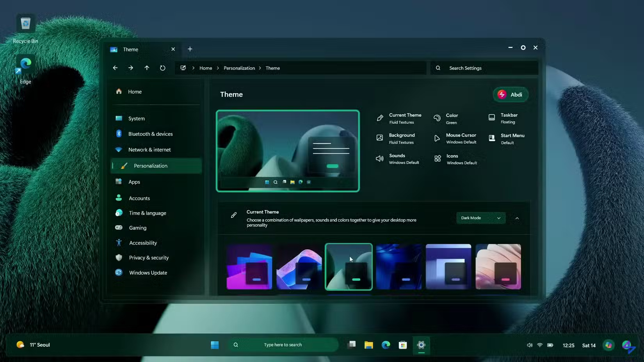This screenshot has height=362, width=644.
Task: Open Taskbar Floating settings icon
Action: (x=491, y=118)
